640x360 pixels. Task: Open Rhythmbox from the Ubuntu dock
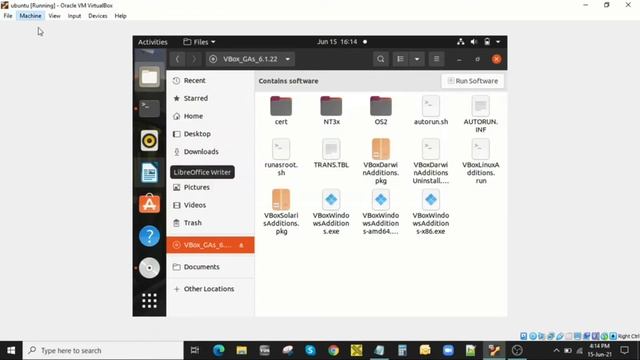149,140
